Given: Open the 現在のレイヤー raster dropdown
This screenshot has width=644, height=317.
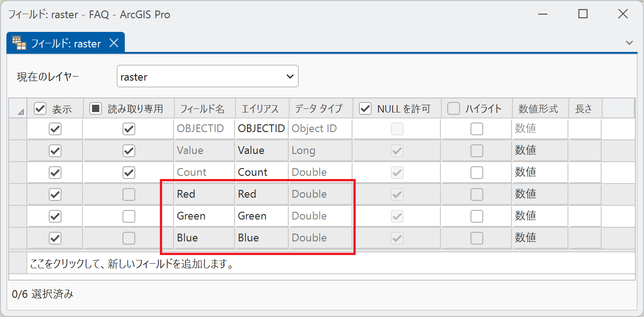Looking at the screenshot, I should 207,77.
